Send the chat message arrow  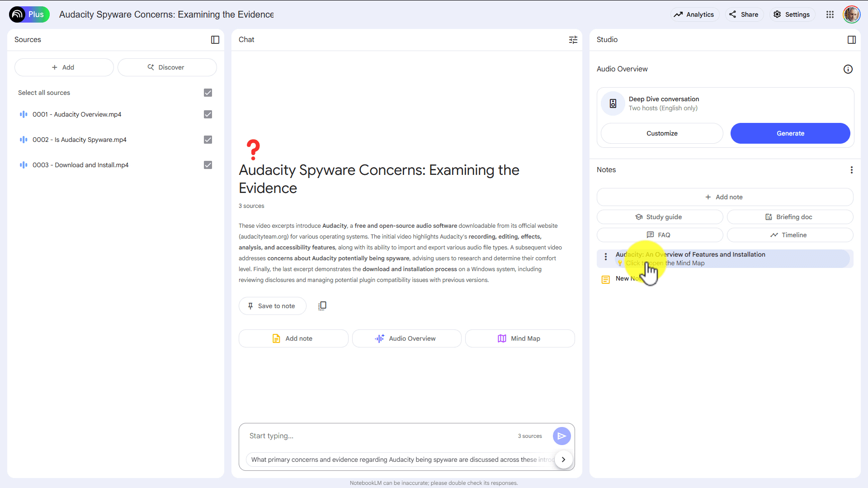[x=561, y=436]
